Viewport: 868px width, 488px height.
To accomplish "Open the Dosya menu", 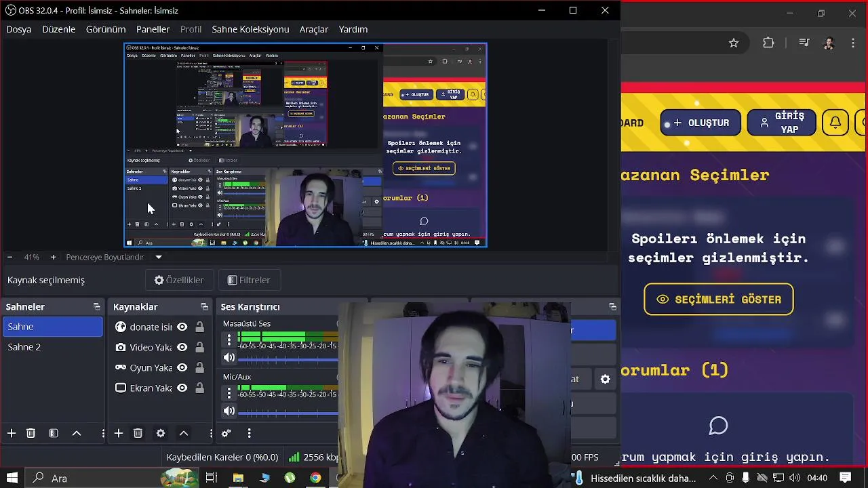I will tap(19, 29).
